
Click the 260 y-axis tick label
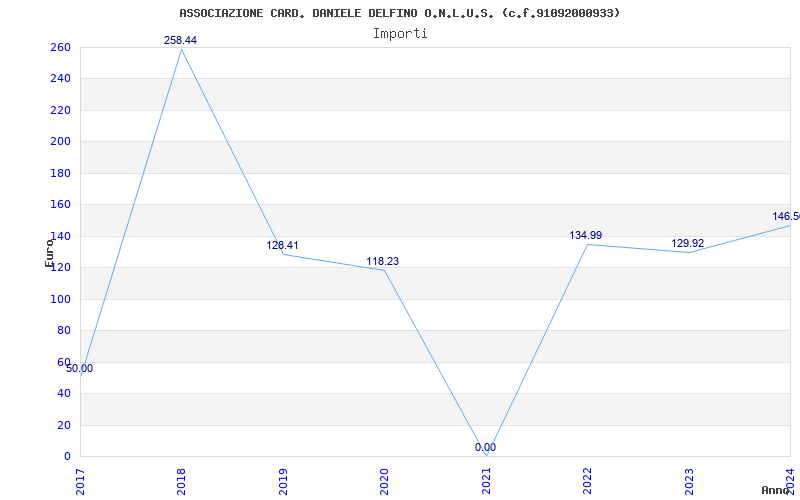[x=60, y=47]
